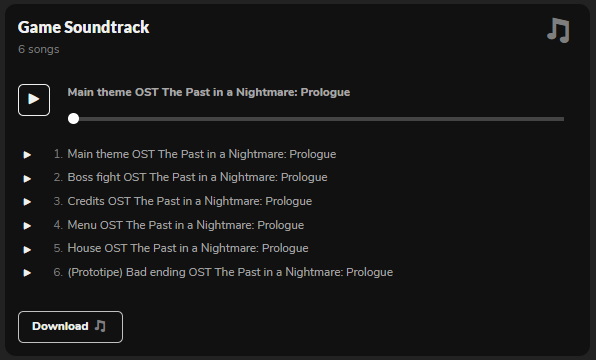Open track 5 House OST title
The width and height of the screenshot is (596, 360).
(x=188, y=248)
